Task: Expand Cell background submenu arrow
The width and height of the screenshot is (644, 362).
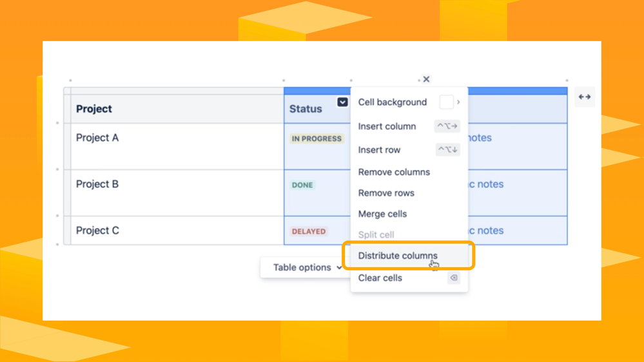Action: [x=458, y=102]
